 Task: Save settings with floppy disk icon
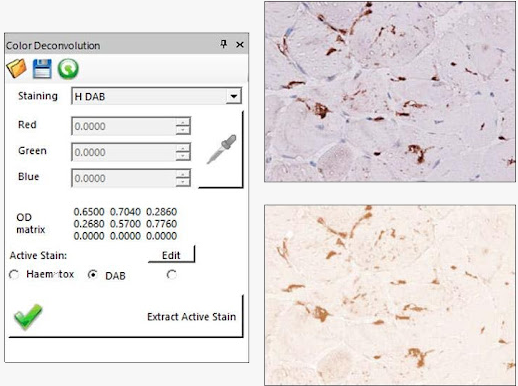(x=42, y=69)
